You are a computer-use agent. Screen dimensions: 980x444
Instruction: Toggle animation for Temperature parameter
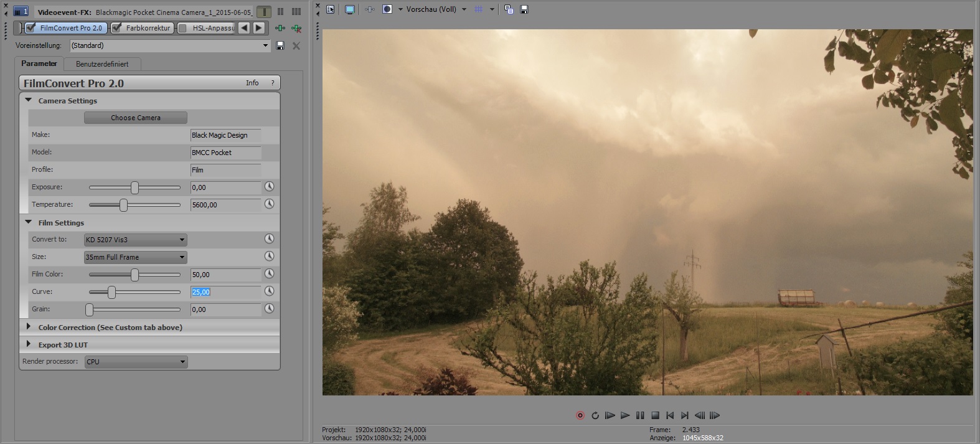269,204
